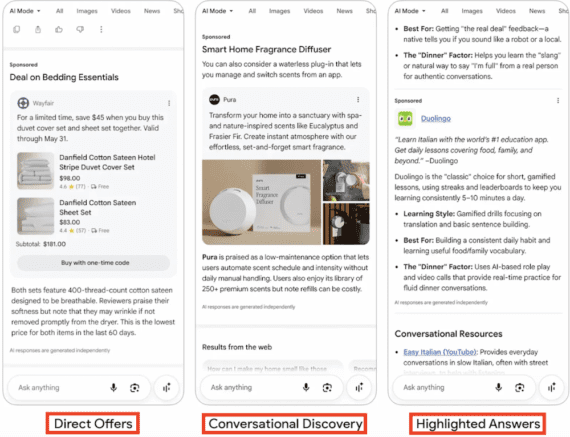Click the thumbs up icon in Direct Offers panel

59,29
